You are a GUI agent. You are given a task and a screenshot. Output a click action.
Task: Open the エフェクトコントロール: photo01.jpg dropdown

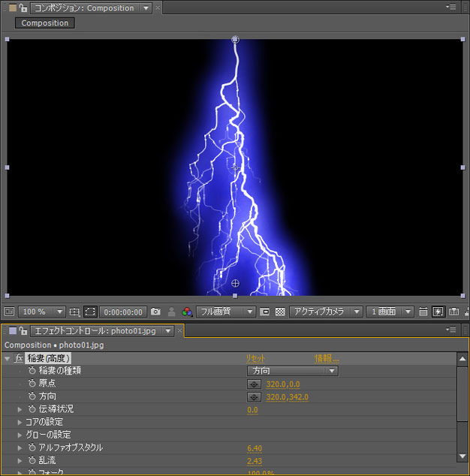click(102, 330)
